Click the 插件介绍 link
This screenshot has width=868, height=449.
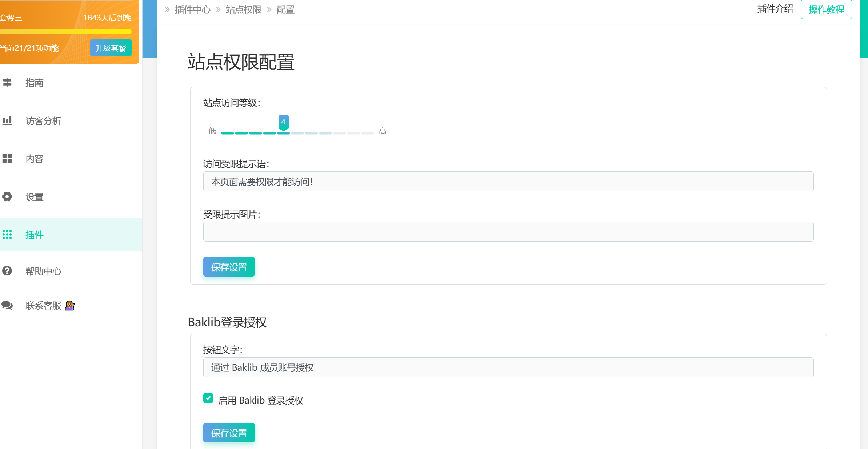point(775,9)
